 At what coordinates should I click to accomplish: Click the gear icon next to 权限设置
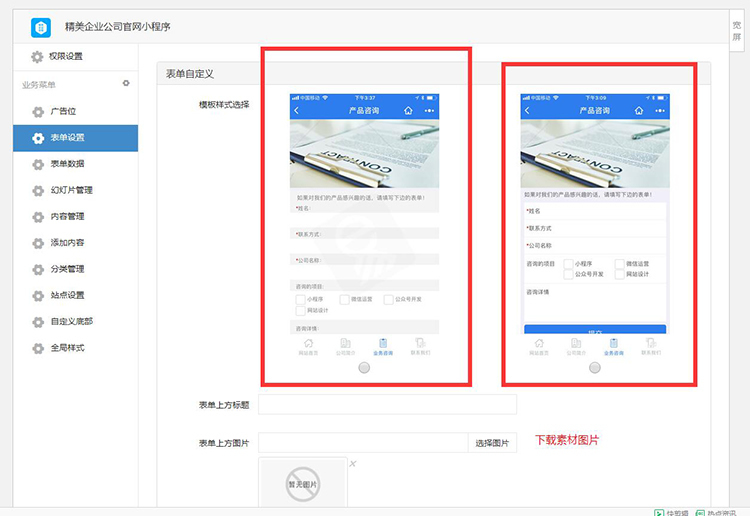[37, 57]
